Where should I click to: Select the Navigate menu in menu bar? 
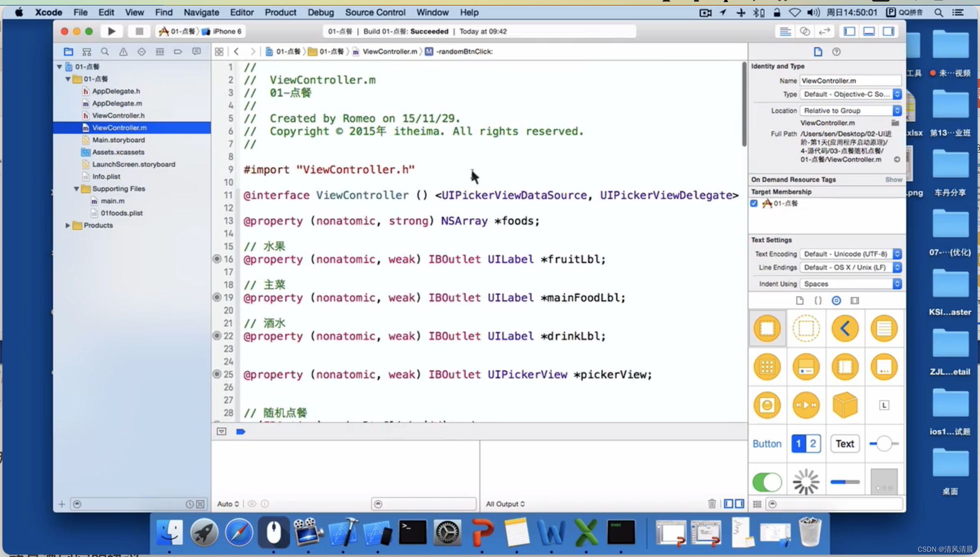(201, 12)
